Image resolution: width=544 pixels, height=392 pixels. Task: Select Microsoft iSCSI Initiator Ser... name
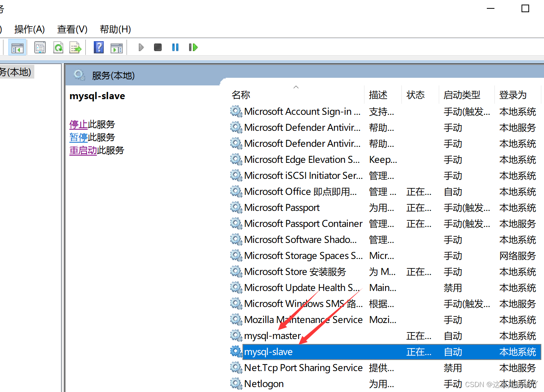pos(303,175)
